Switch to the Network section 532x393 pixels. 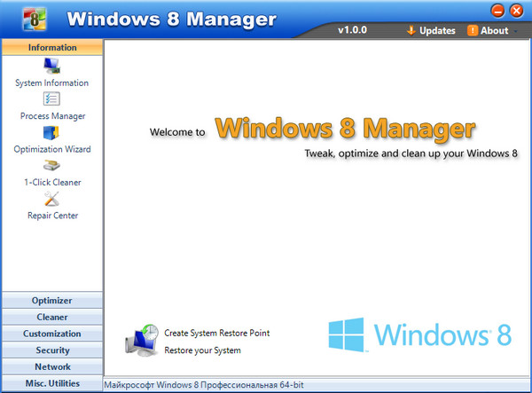tap(52, 366)
